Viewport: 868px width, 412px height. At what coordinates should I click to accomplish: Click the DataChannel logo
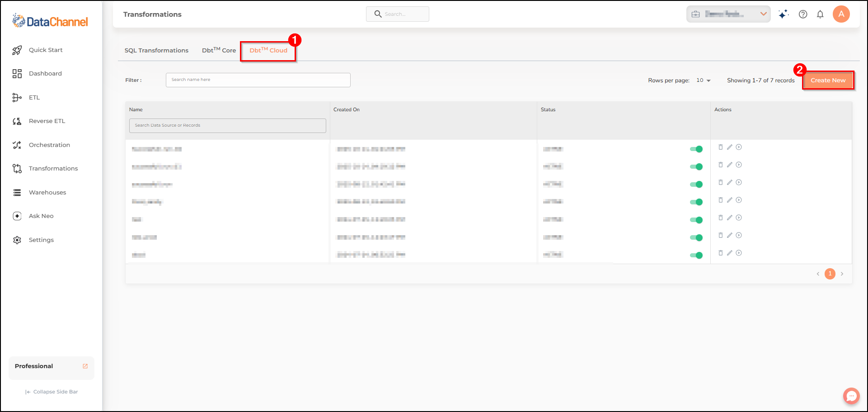pyautogui.click(x=50, y=21)
